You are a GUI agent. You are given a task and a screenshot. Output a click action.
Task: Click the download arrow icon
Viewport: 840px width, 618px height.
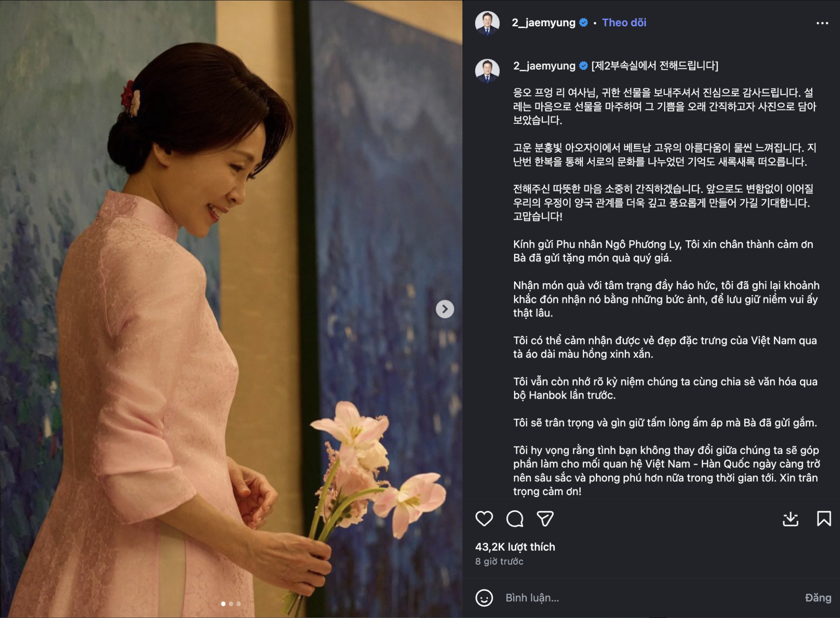coord(790,519)
